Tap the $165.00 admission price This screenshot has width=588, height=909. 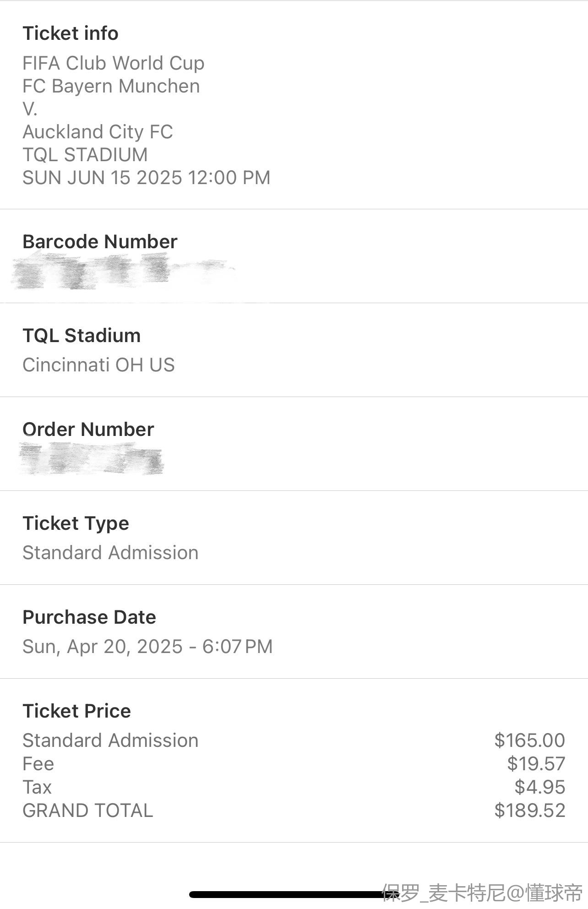[530, 740]
